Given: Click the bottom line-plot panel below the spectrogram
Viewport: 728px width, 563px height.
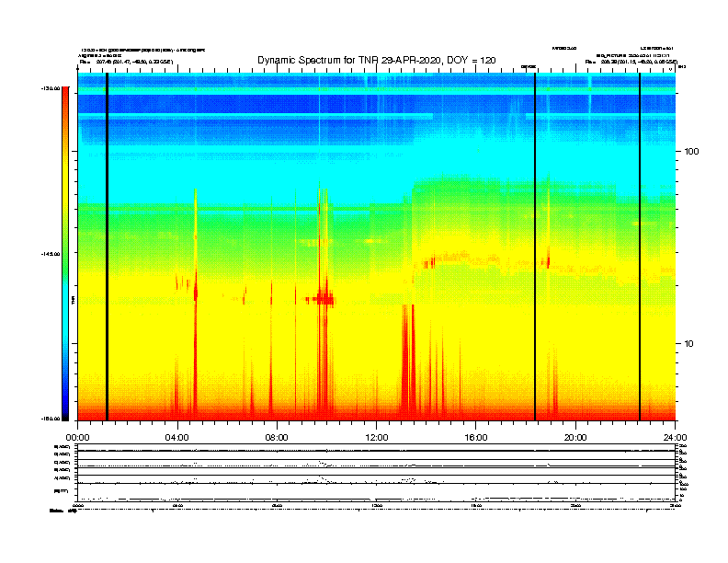Looking at the screenshot, I should tap(377, 473).
